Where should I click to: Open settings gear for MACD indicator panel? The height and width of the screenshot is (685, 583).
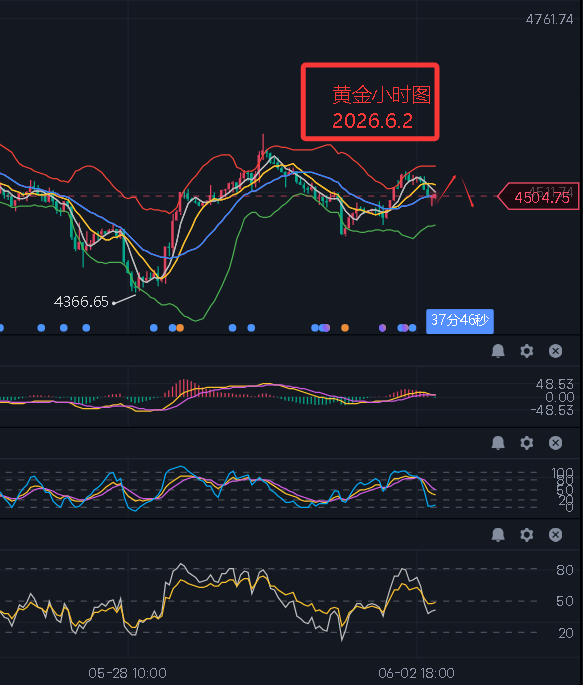click(x=527, y=351)
